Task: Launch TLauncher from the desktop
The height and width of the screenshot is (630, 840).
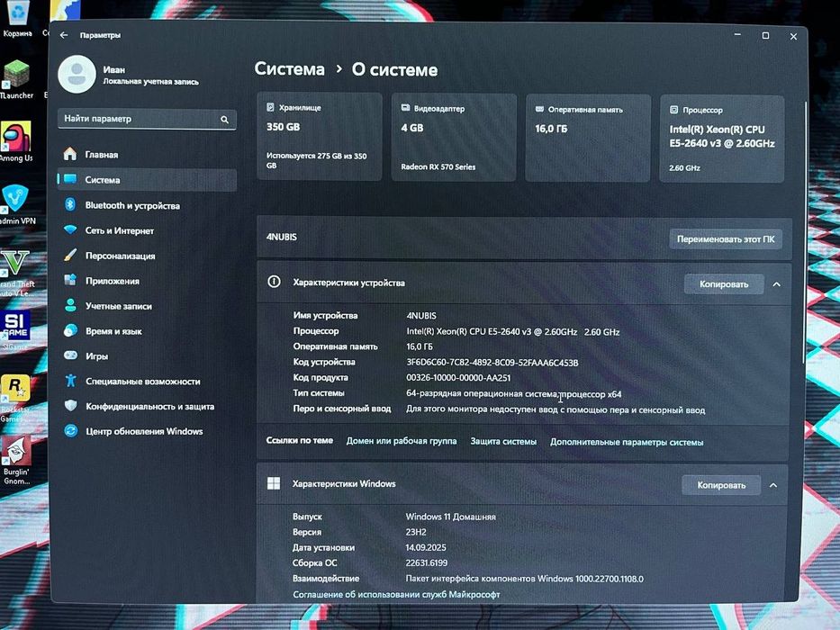Action: click(x=16, y=77)
